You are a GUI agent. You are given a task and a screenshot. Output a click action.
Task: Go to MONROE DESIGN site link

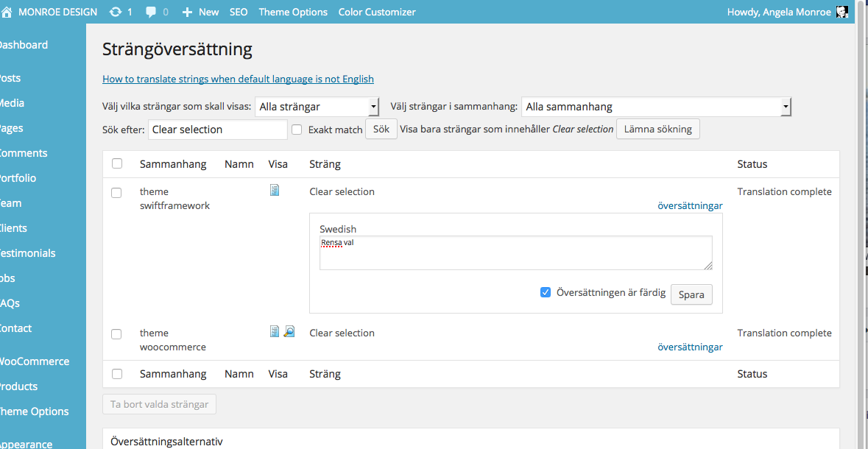tap(57, 12)
